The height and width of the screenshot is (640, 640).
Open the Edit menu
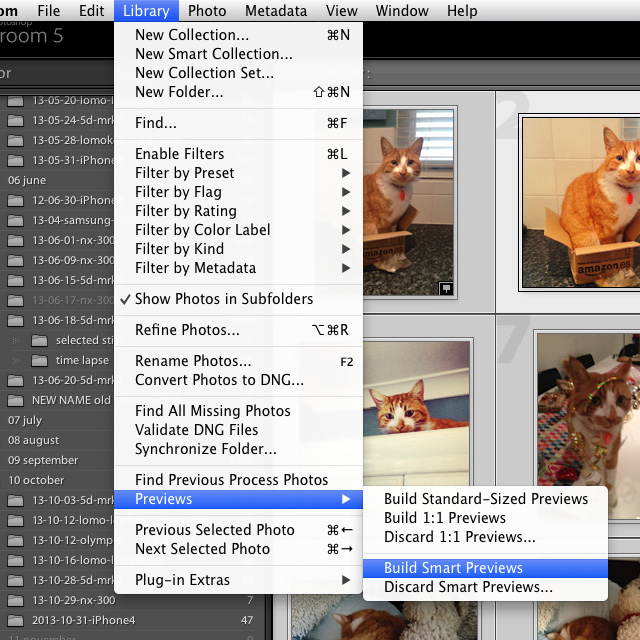[91, 11]
